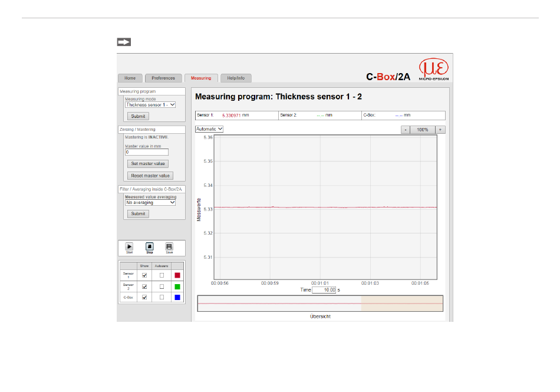
Task: Save the measured data with the disk icon
Action: 169,247
